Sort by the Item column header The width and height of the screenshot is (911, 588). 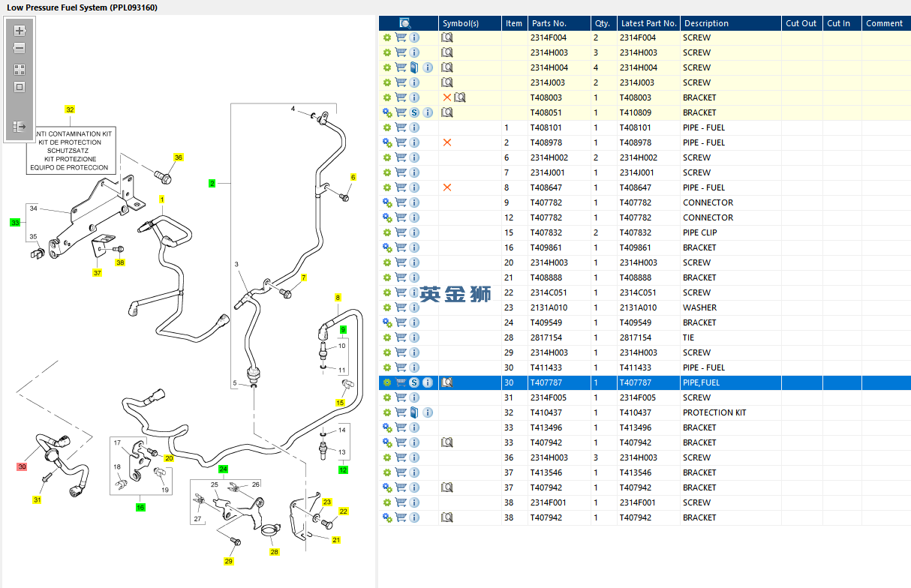coord(514,23)
